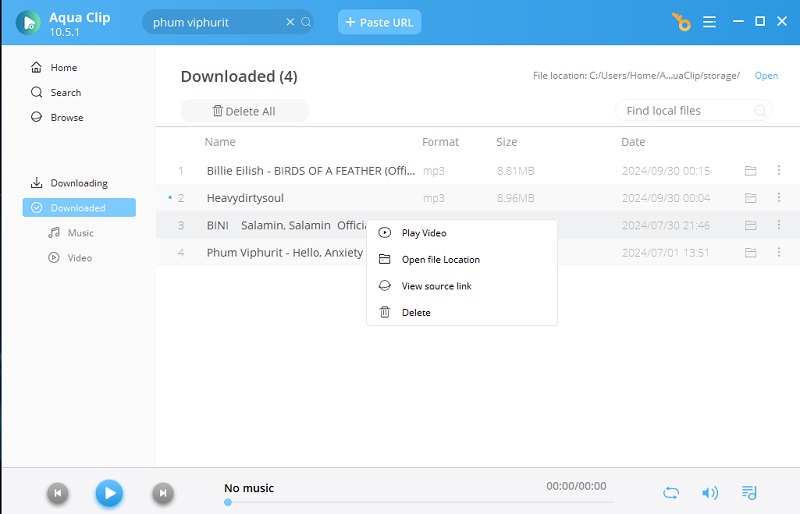The height and width of the screenshot is (514, 800).
Task: Open more options for BINI Salamin row
Action: (779, 225)
